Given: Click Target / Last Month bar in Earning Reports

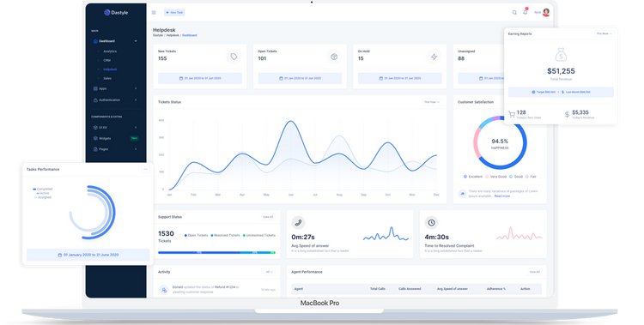Looking at the screenshot, I should coord(561,92).
